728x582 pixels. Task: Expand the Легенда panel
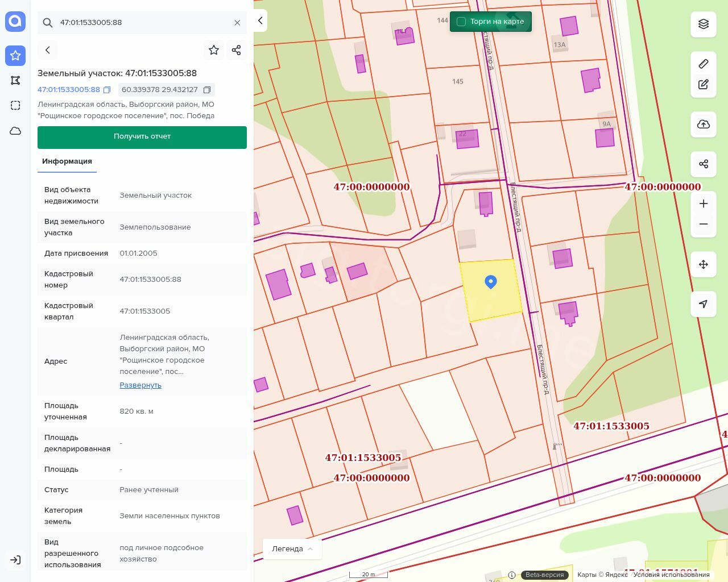[x=292, y=548]
